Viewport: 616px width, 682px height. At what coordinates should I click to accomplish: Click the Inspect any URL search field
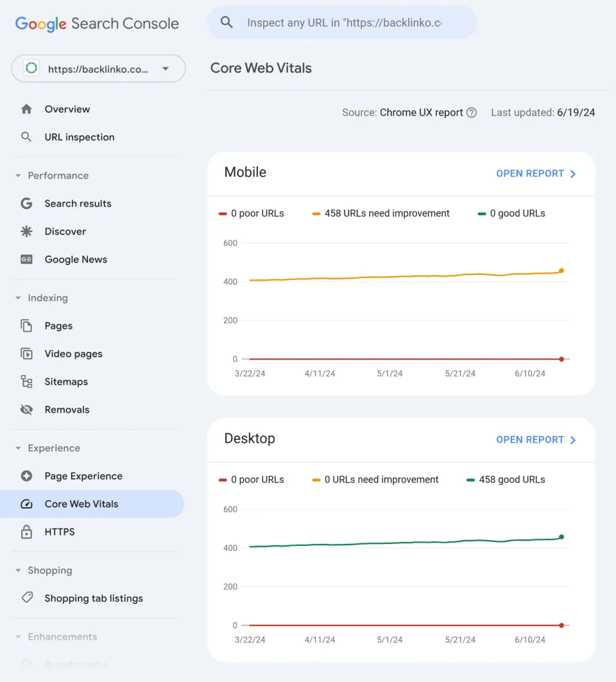(x=342, y=22)
